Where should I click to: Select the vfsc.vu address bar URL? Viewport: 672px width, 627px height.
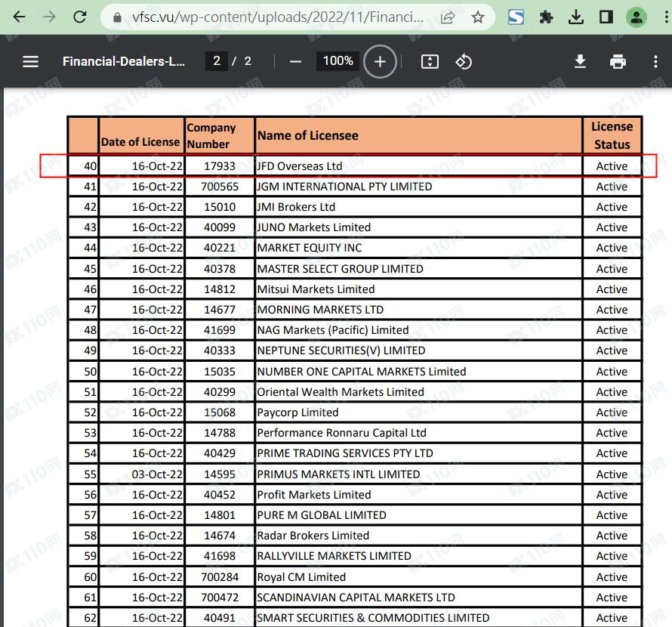coord(278,17)
